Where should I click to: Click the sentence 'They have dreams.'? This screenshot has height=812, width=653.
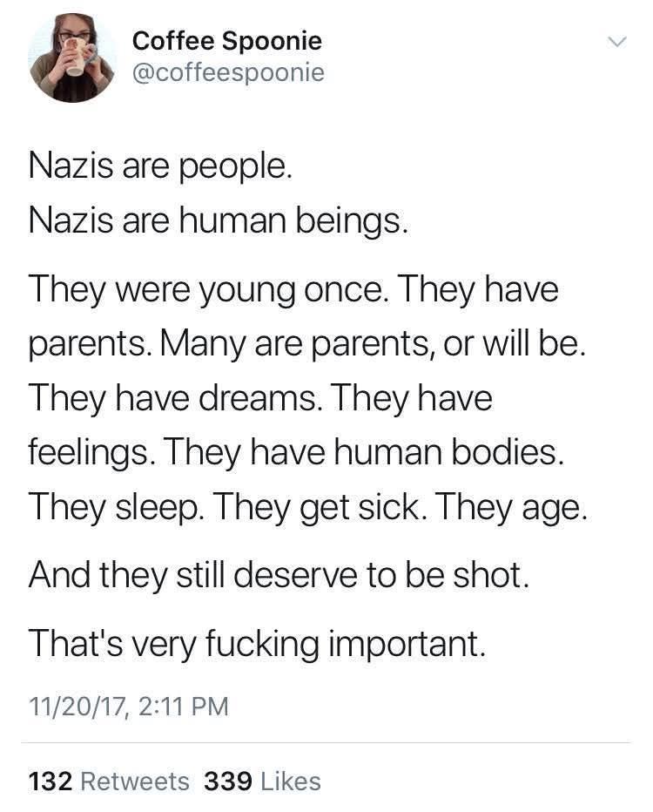pos(174,399)
